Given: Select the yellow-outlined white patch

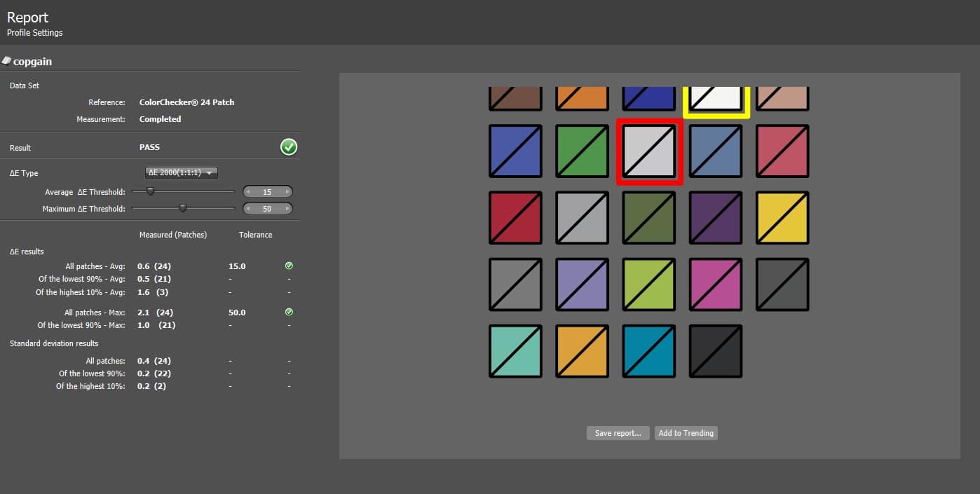Looking at the screenshot, I should [x=716, y=99].
